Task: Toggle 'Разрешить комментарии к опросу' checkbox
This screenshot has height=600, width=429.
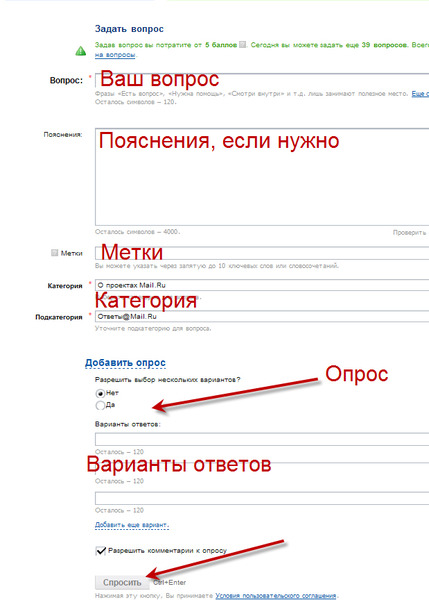Action: [101, 551]
